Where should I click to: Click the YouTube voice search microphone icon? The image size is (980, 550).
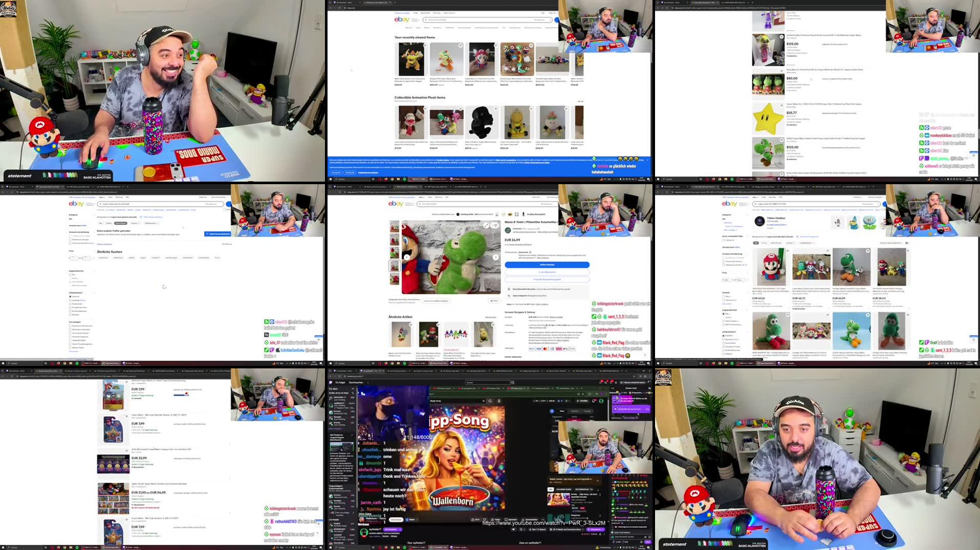click(x=499, y=401)
